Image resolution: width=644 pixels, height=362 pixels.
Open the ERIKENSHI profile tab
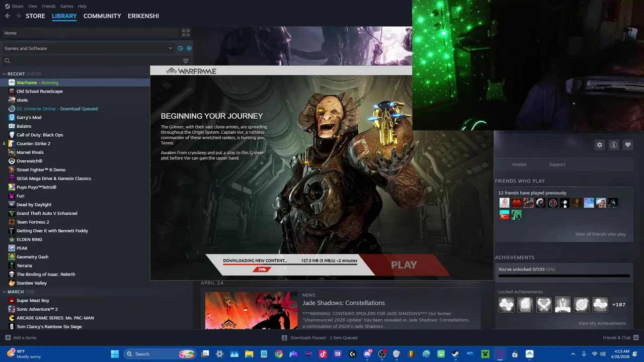[143, 16]
